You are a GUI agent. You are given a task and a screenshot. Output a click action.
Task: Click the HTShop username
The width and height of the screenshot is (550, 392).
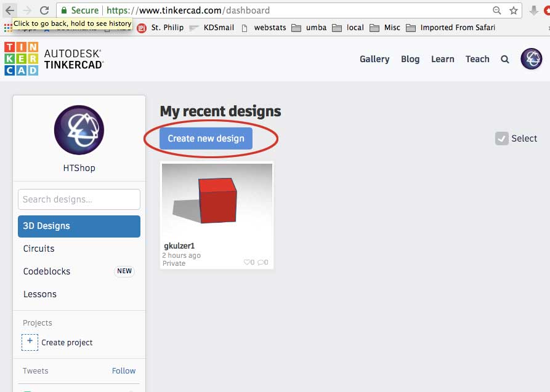click(79, 168)
